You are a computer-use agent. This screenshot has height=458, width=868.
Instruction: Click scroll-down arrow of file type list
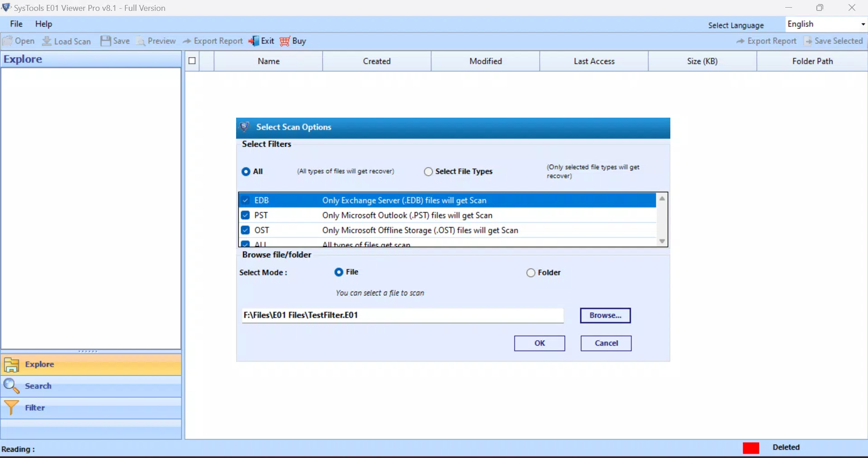(662, 241)
